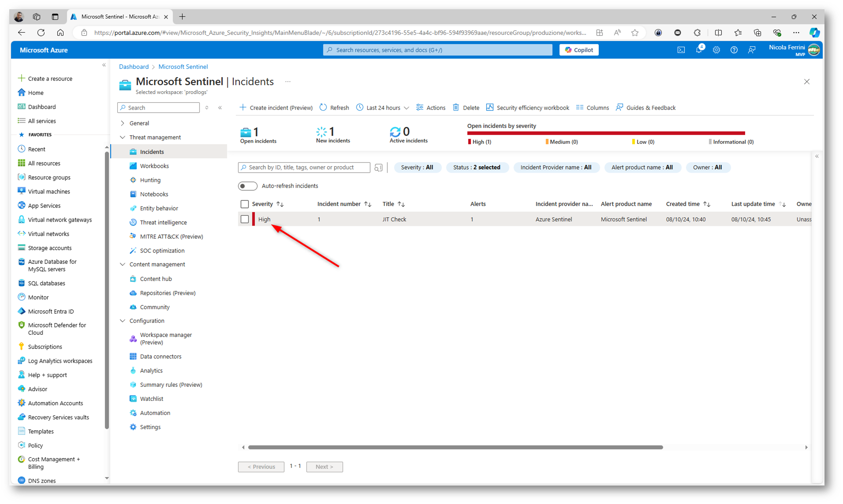Open MITRE ATT&CK (Preview) item
This screenshot has height=504, width=843.
[171, 236]
